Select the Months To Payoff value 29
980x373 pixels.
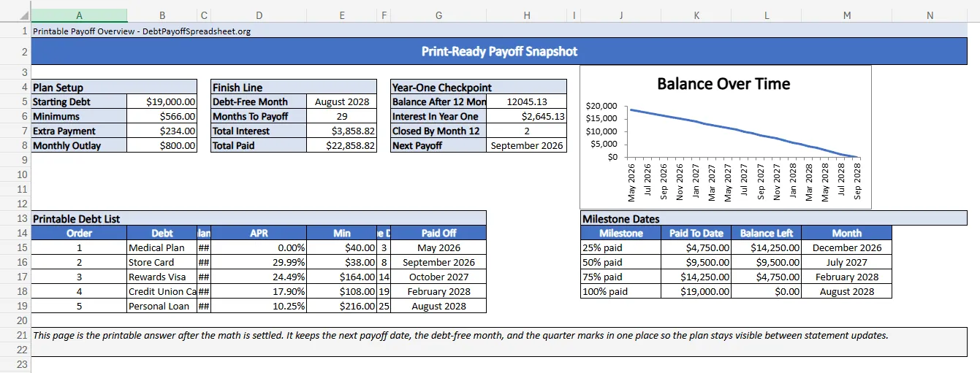click(342, 116)
